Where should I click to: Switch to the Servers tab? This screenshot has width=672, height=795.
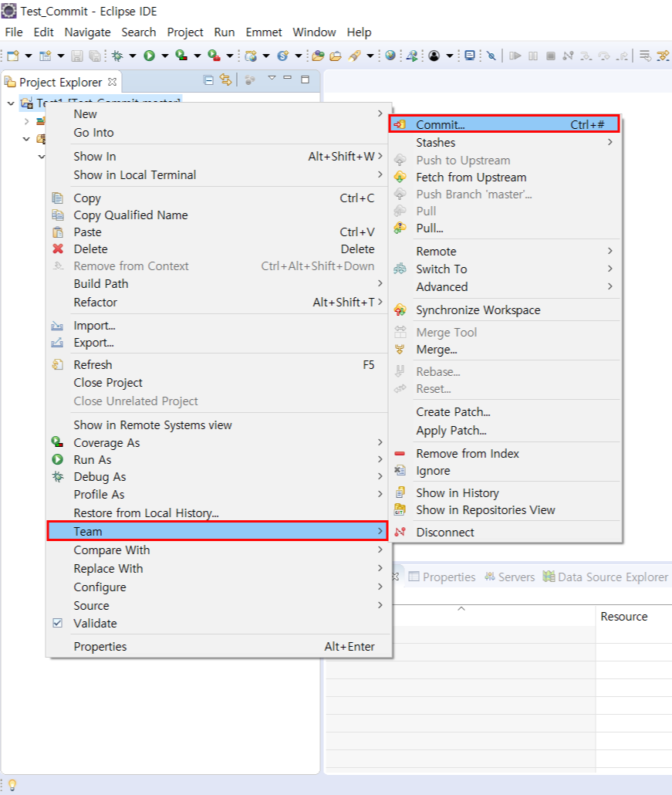pyautogui.click(x=510, y=577)
